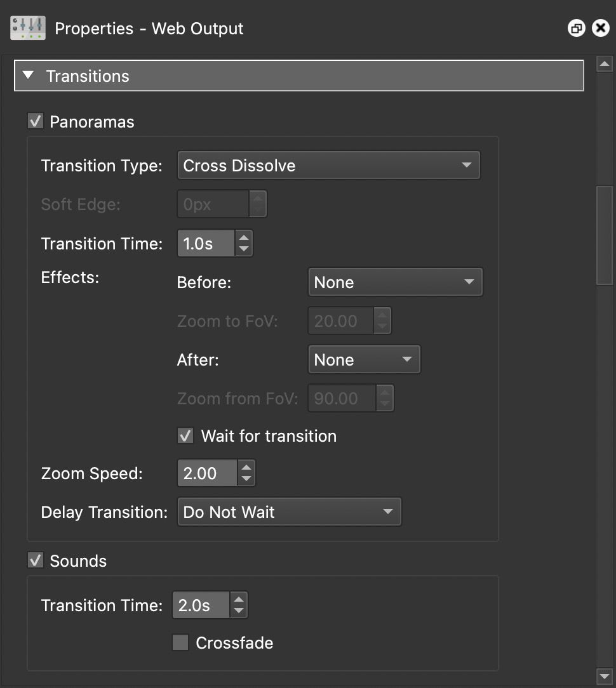This screenshot has width=616, height=688.
Task: Change Delay Transition from Do Not Wait
Action: coord(289,512)
